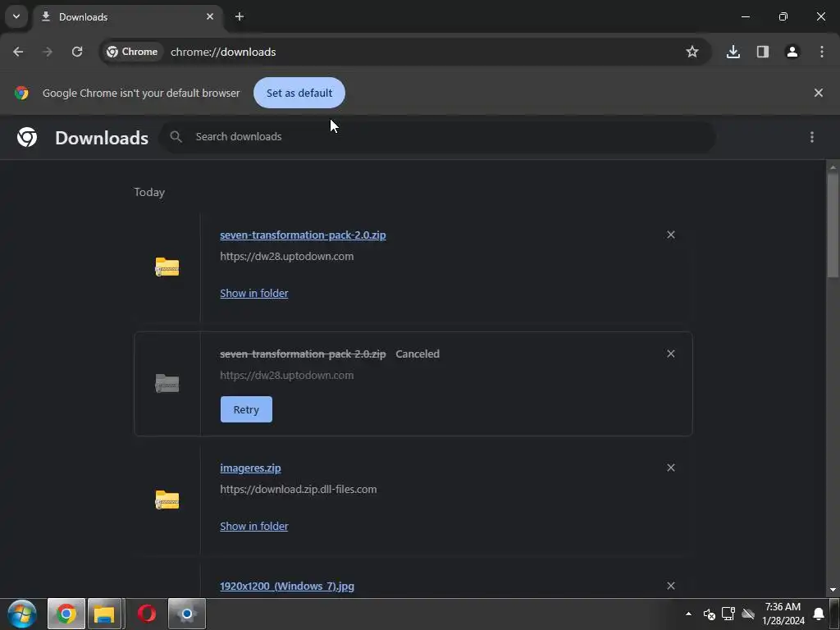840x630 pixels.
Task: Open the notifications bell in tray
Action: point(819,614)
